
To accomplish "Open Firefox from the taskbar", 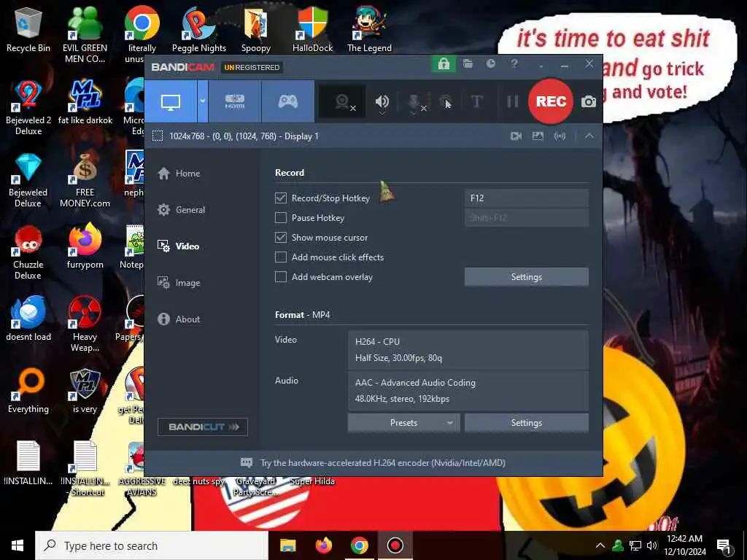I will click(323, 545).
